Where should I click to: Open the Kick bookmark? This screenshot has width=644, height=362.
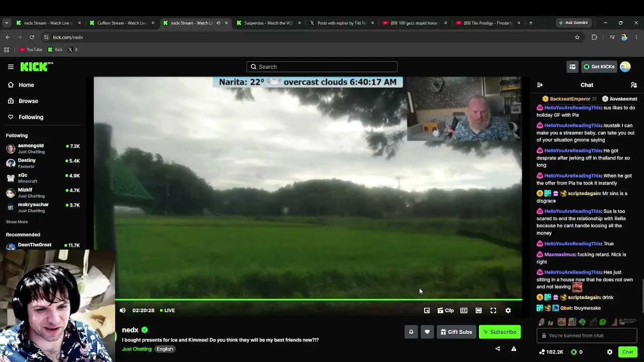coord(55,49)
